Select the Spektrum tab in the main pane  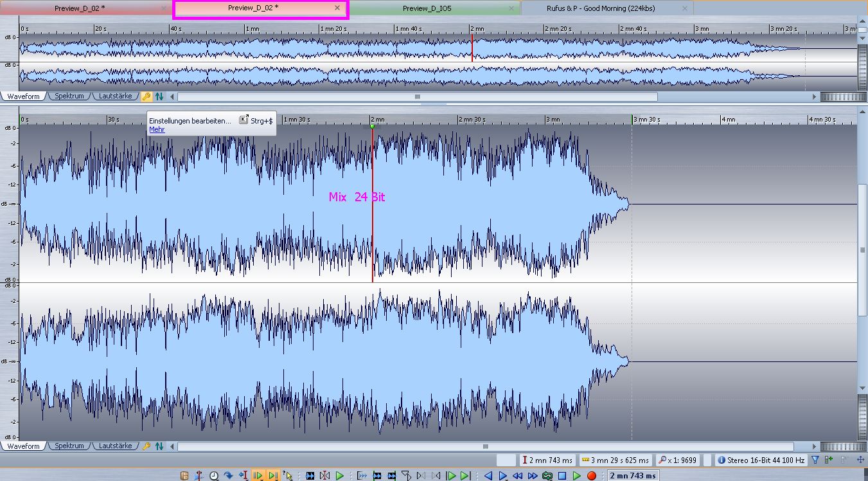click(69, 446)
